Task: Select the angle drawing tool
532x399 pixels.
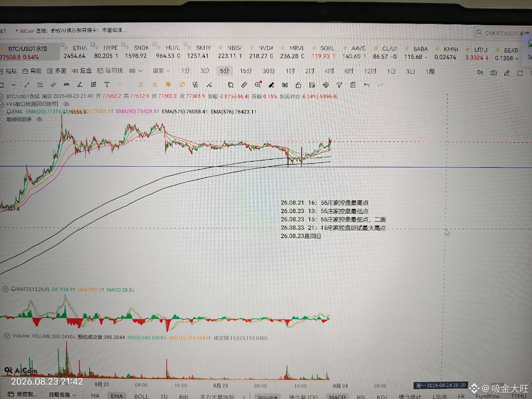Action: 80,85
